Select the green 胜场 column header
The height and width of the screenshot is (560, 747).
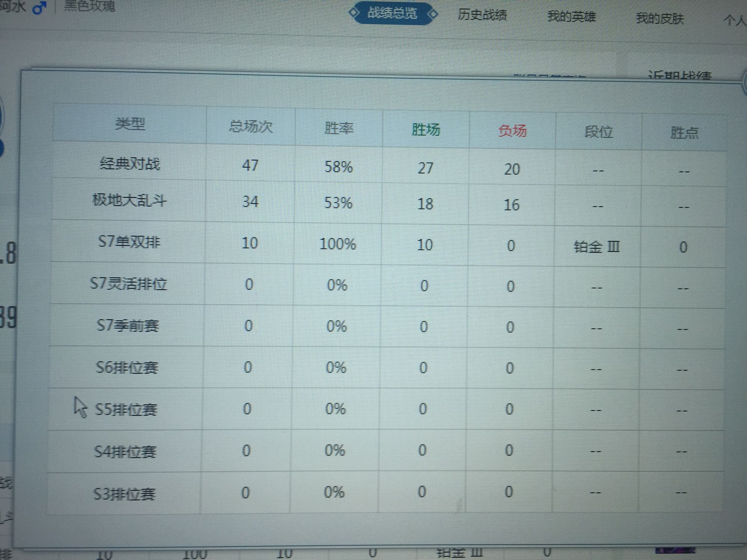pyautogui.click(x=426, y=130)
